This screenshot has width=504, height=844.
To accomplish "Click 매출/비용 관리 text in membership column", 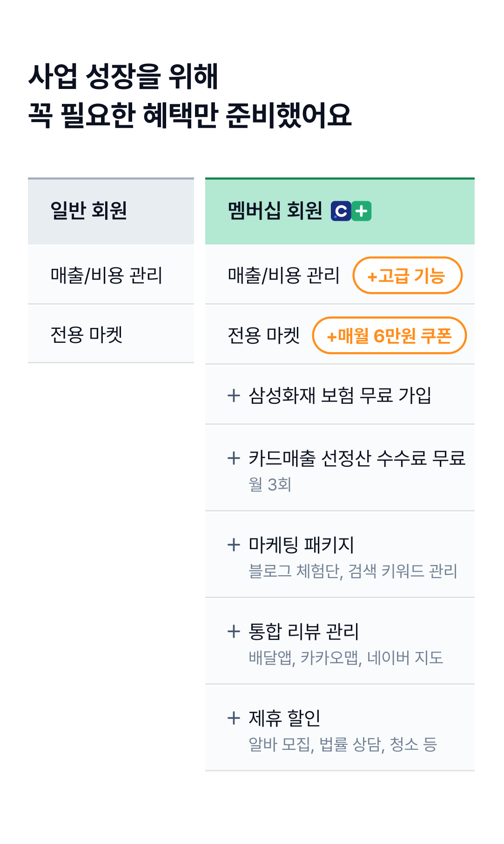I will pyautogui.click(x=284, y=275).
